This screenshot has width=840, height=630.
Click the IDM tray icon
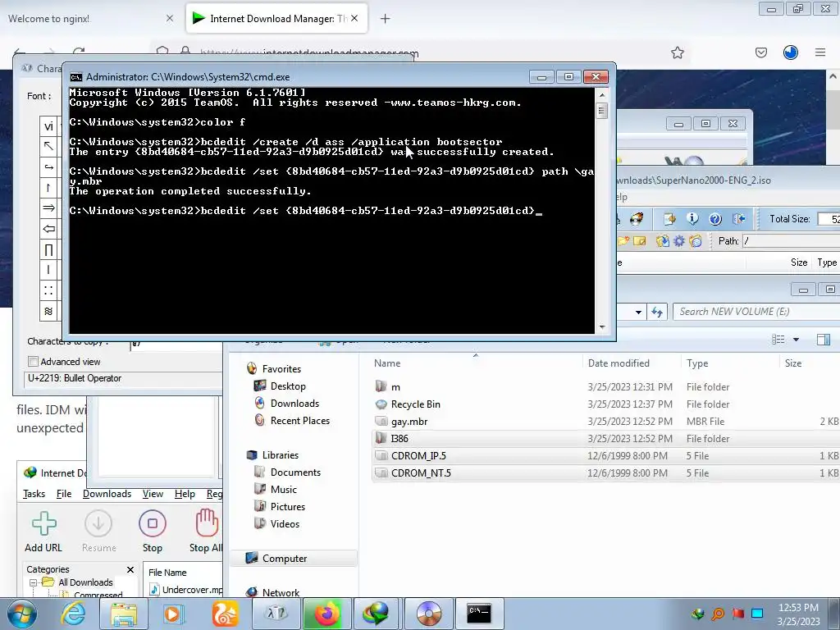tap(697, 614)
